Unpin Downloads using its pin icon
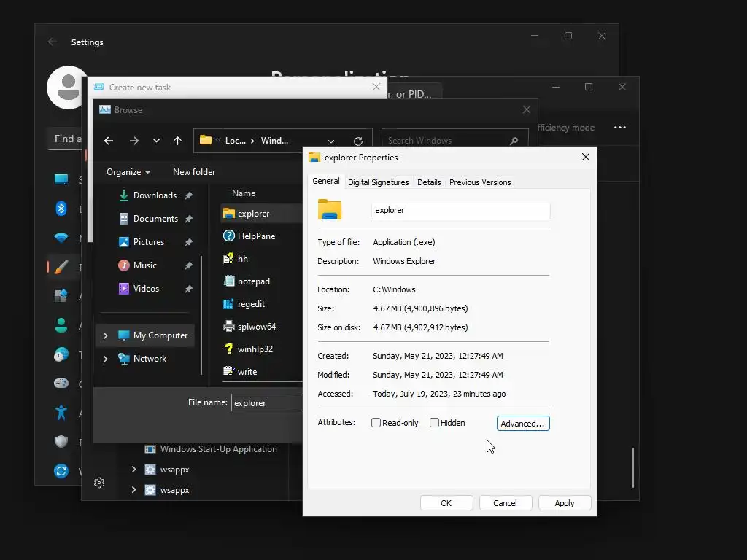 click(189, 195)
